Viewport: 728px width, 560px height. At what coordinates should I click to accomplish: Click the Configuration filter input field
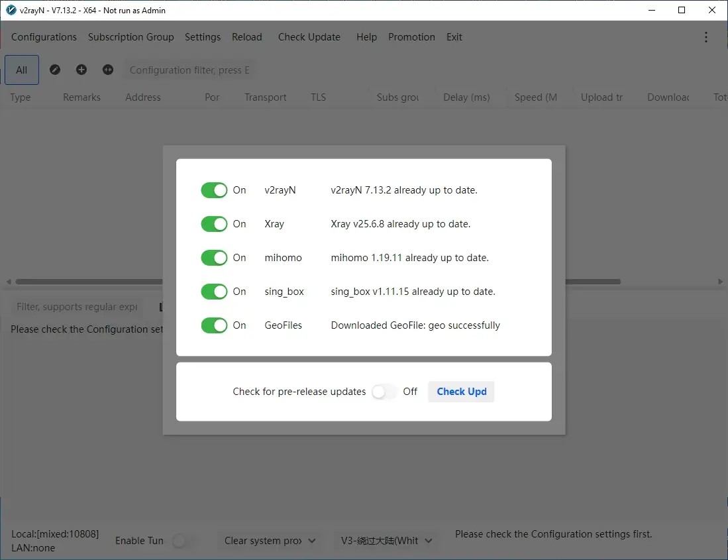pos(189,70)
